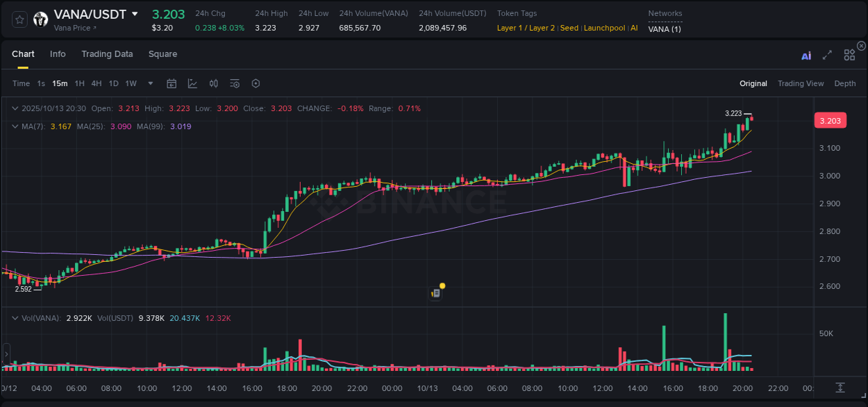Star VANA/USDT as a favorite
This screenshot has width=868, height=407.
[x=19, y=19]
